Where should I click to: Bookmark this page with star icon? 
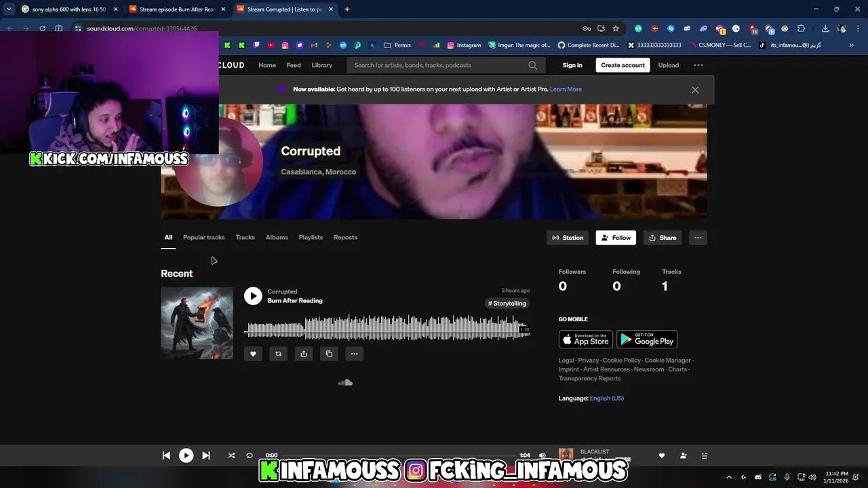pyautogui.click(x=616, y=28)
